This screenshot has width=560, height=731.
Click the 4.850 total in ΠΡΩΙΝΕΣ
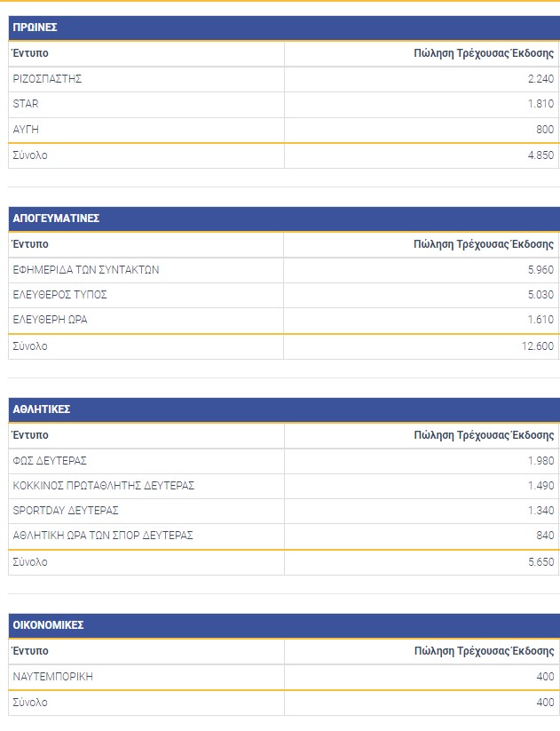click(x=540, y=155)
